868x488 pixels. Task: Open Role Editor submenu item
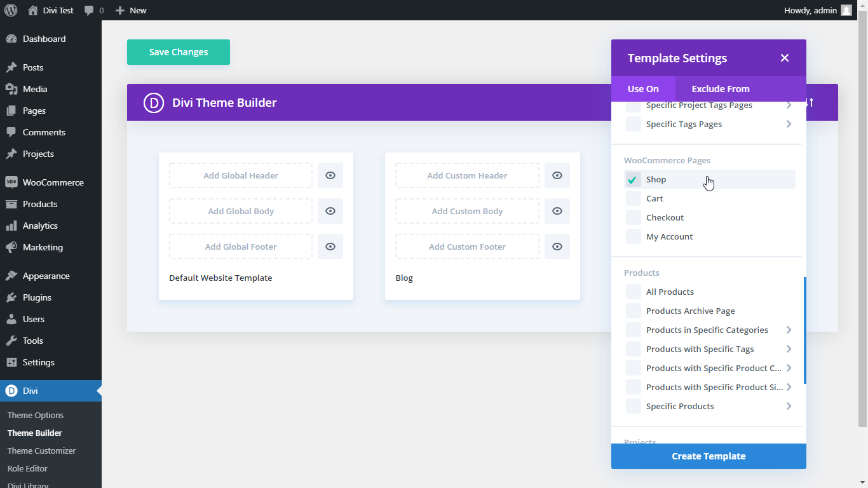tap(27, 468)
